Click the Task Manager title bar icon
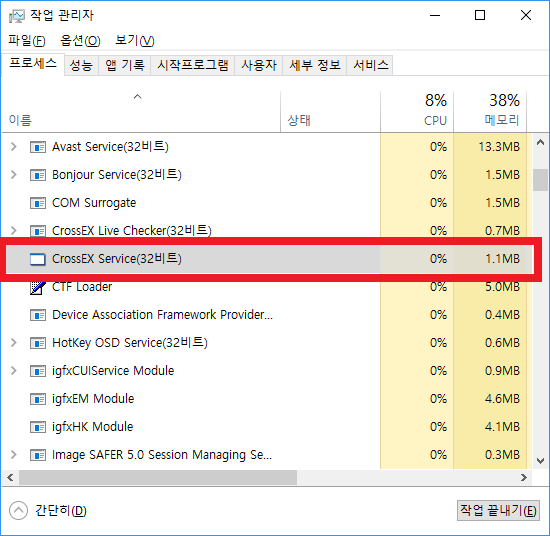Image resolution: width=550 pixels, height=536 pixels. click(x=16, y=15)
